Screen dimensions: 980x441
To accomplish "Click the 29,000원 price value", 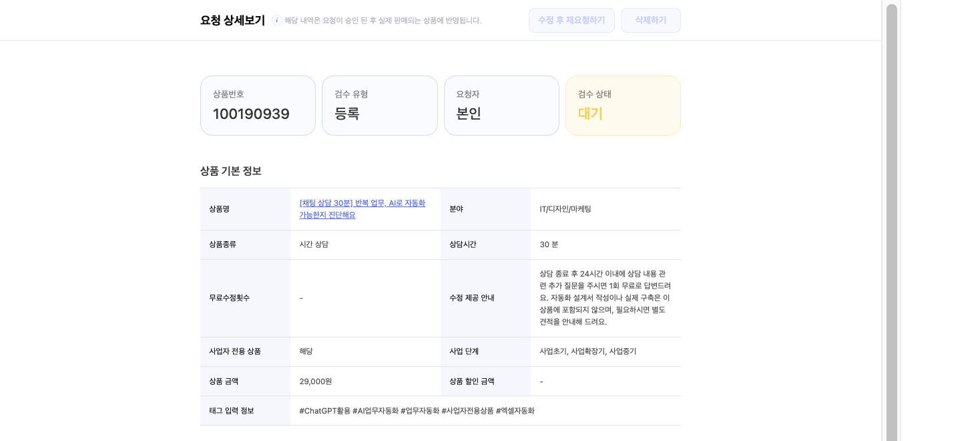I will click(x=316, y=382).
